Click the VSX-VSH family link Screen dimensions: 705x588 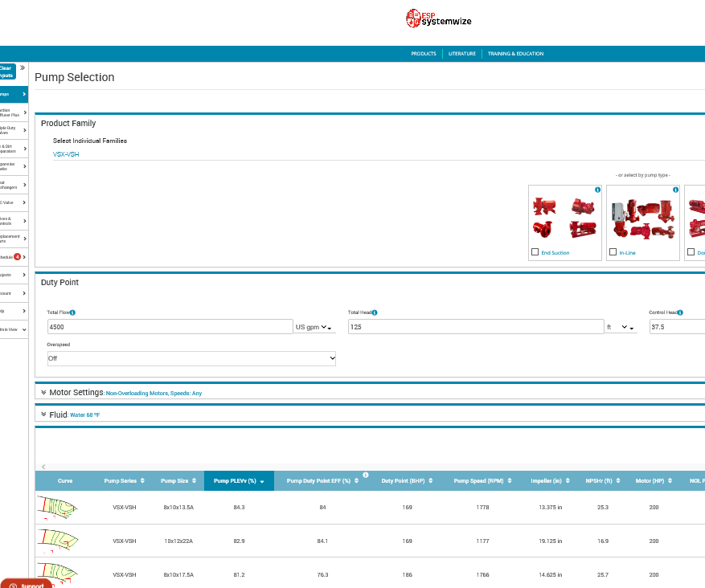[x=66, y=154]
